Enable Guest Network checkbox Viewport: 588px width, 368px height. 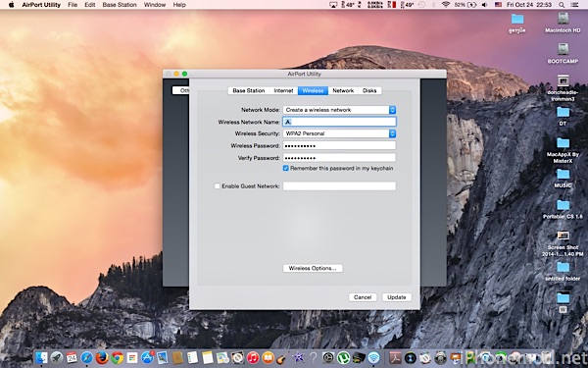217,185
